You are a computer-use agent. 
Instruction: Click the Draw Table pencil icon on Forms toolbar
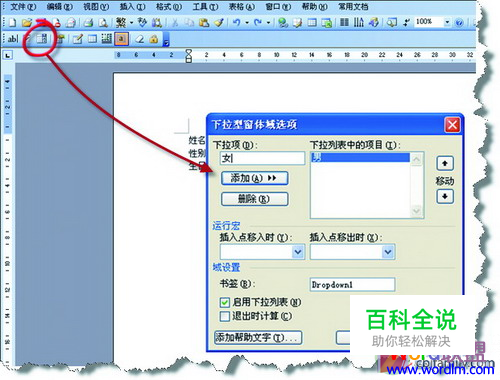pos(78,39)
